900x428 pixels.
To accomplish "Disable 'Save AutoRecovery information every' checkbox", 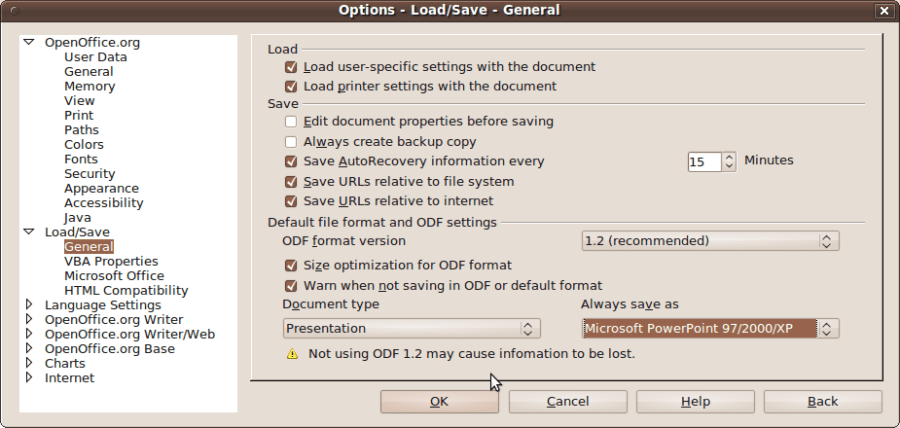I will coord(291,162).
